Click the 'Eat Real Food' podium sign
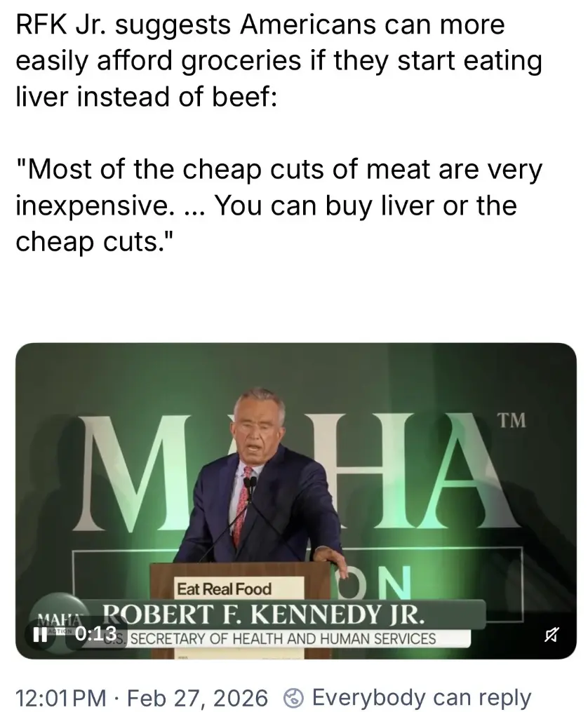The height and width of the screenshot is (712, 588). click(225, 589)
